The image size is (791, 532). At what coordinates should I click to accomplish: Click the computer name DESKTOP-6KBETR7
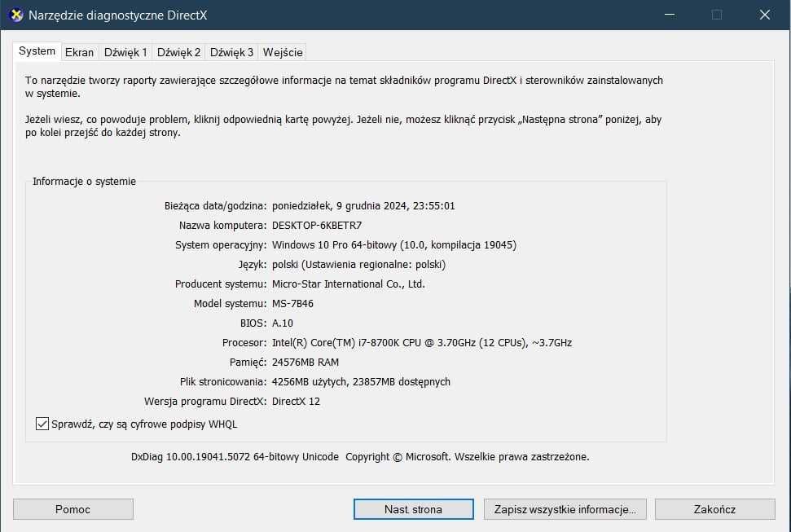(317, 226)
